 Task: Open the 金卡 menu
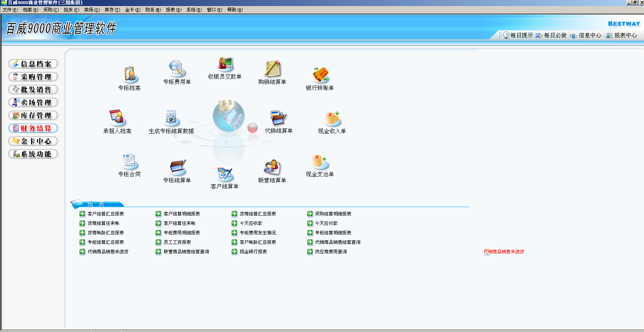133,10
